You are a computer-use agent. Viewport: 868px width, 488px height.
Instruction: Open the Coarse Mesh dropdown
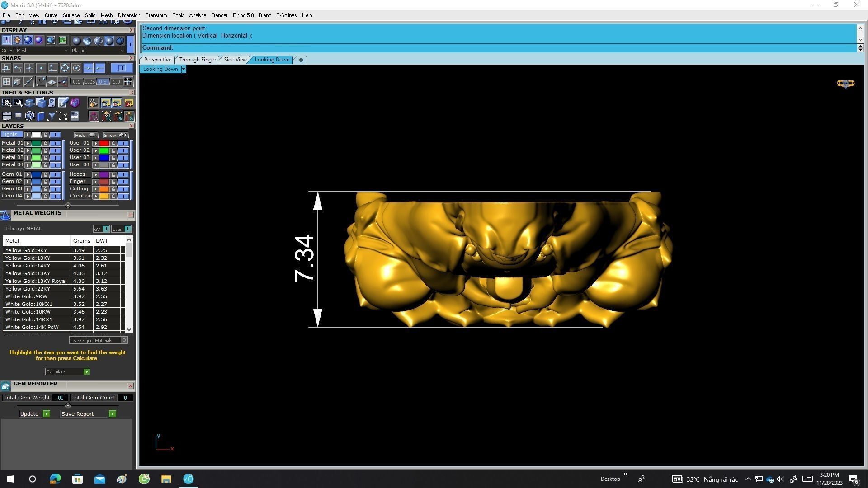[x=34, y=51]
